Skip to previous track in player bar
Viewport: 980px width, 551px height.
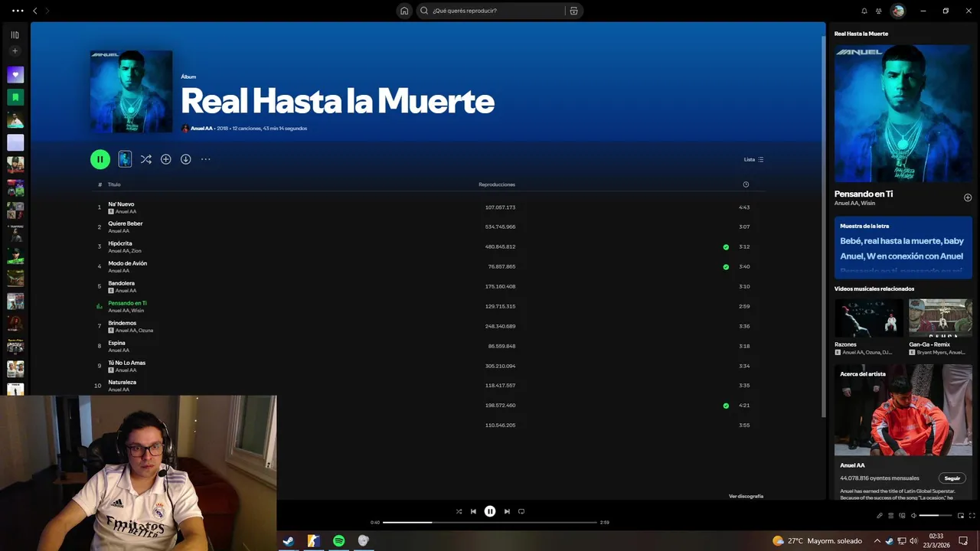tap(473, 511)
